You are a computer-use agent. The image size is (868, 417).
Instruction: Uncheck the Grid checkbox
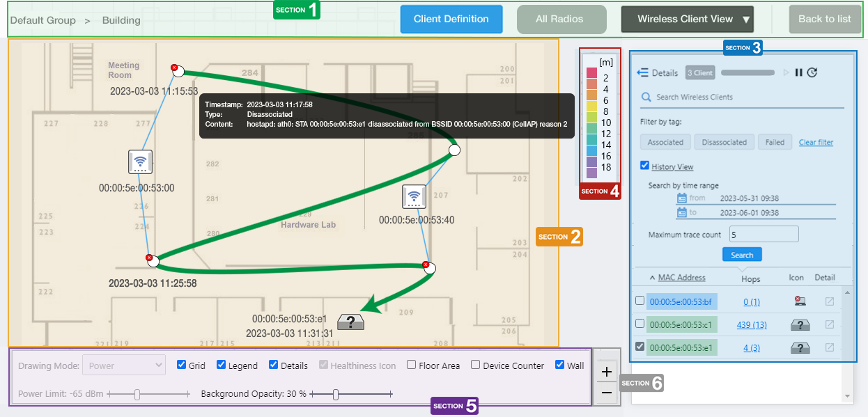pos(182,365)
